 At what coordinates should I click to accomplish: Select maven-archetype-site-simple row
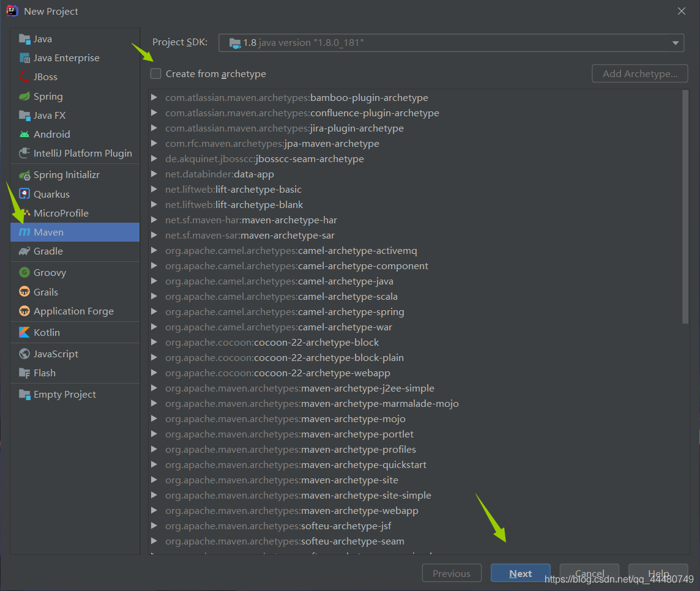(x=415, y=495)
